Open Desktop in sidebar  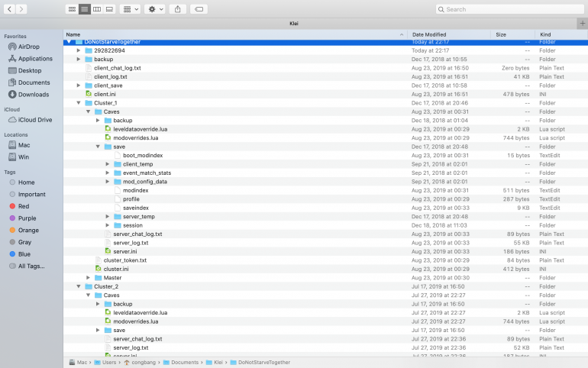pos(30,71)
